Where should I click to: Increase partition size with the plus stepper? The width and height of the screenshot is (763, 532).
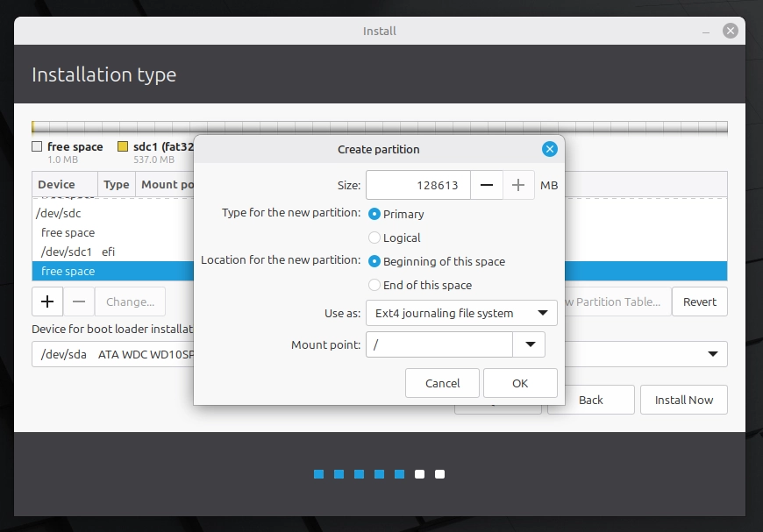pos(517,185)
